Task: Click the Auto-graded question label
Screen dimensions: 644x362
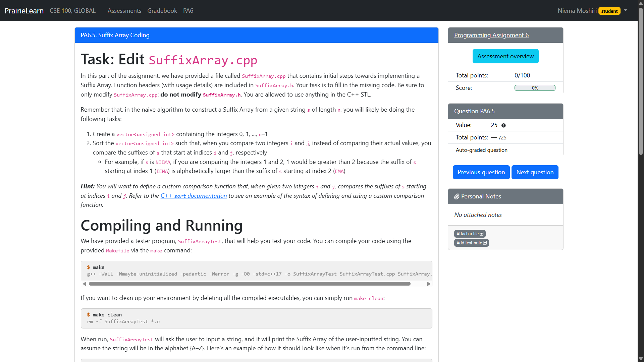Action: coord(481,150)
